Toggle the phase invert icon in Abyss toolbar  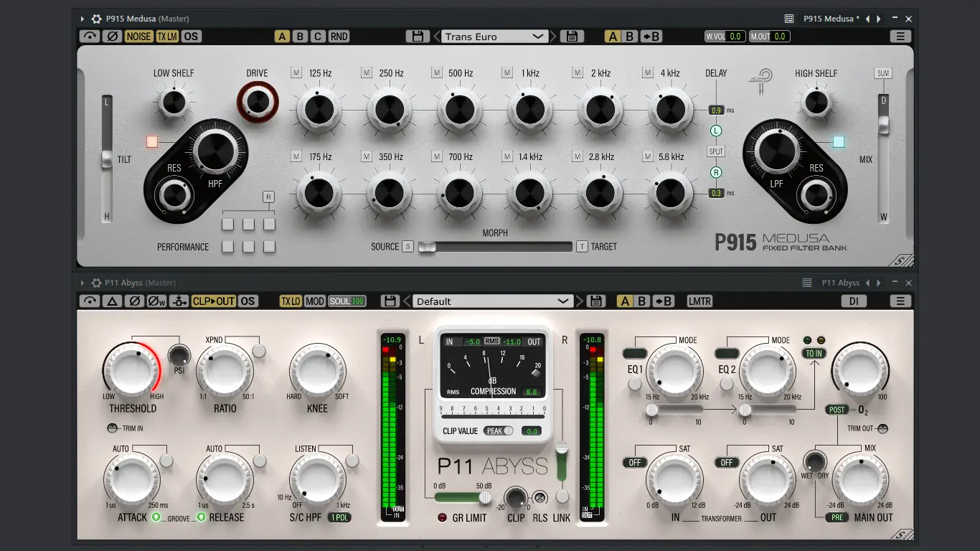click(x=133, y=301)
